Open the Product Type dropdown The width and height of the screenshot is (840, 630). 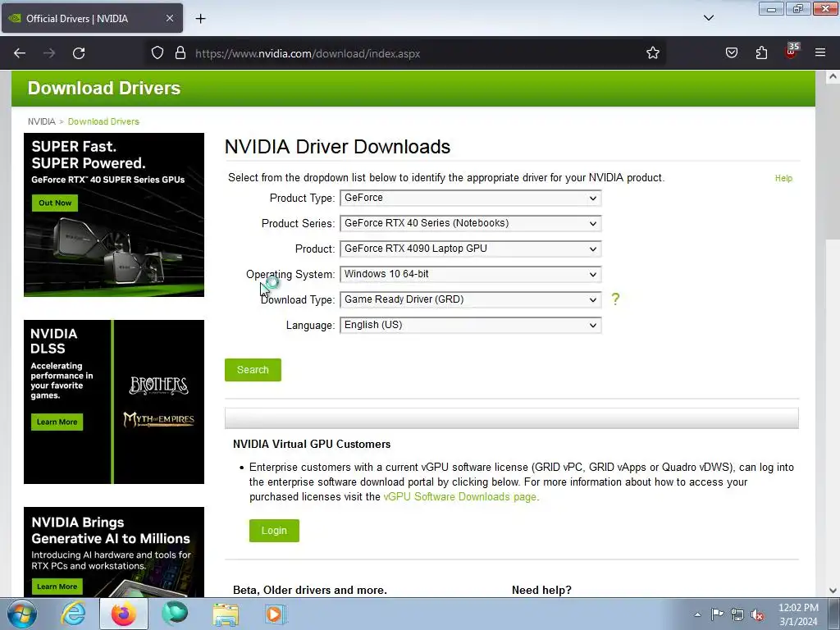[470, 199]
